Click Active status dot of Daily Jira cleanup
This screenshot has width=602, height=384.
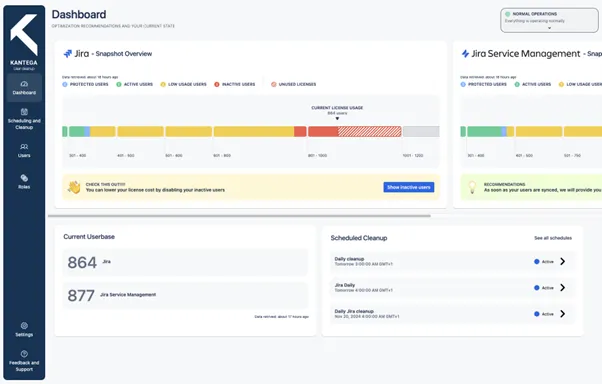[x=537, y=314]
